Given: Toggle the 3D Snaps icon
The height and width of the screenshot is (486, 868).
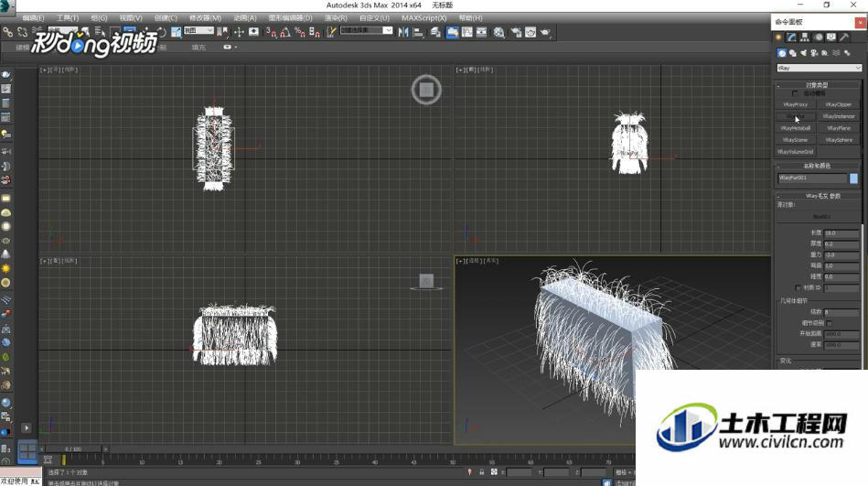Looking at the screenshot, I should [x=271, y=32].
